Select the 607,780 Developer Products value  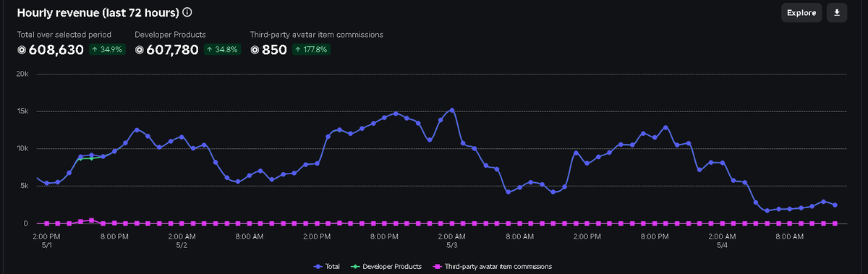[173, 50]
